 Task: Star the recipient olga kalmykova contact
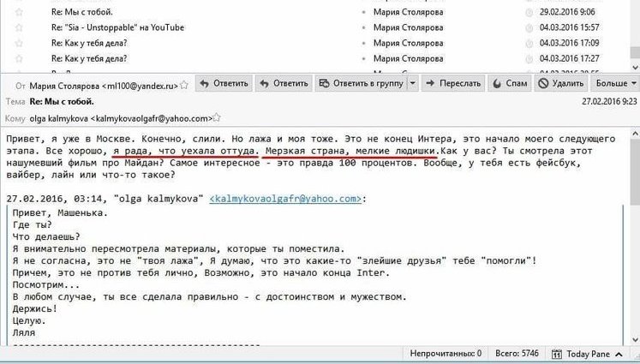point(217,118)
